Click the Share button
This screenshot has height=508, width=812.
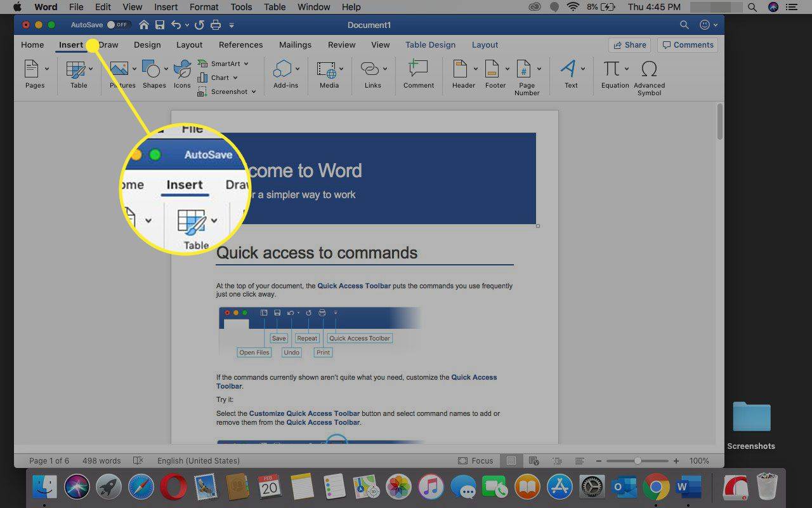point(629,44)
